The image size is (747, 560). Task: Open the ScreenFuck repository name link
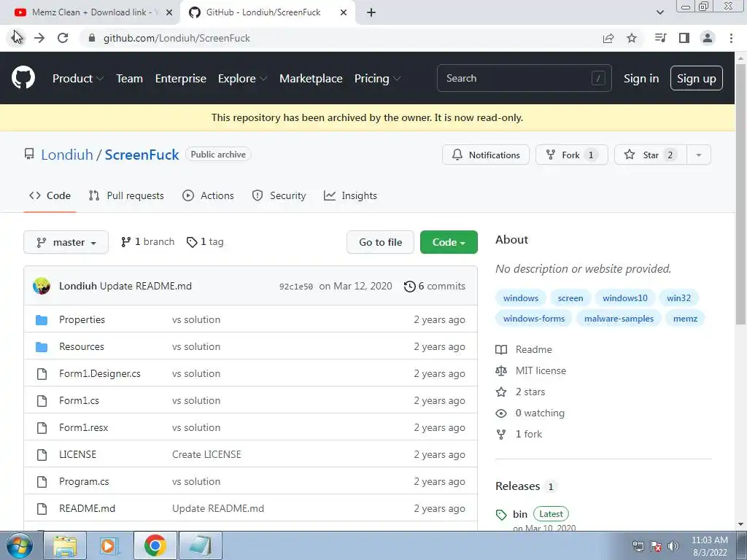tap(142, 155)
